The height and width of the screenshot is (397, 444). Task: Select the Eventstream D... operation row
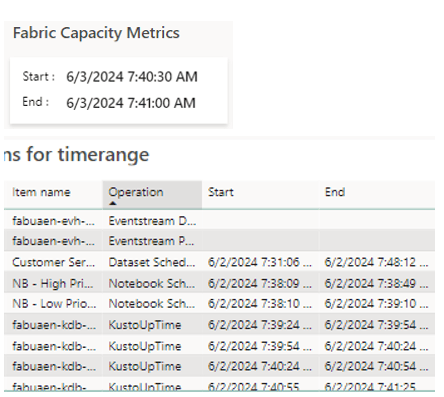(219, 221)
